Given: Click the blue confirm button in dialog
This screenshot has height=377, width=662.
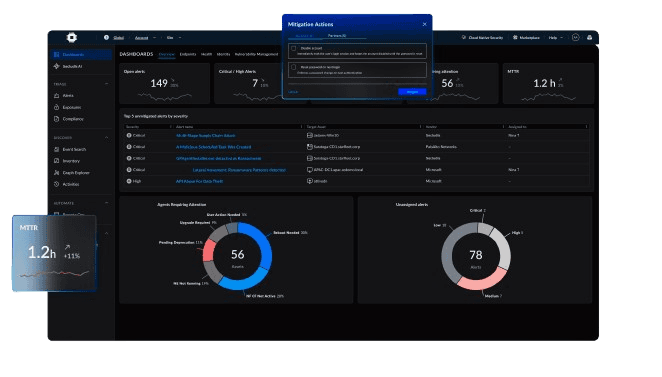Looking at the screenshot, I should click(x=412, y=92).
